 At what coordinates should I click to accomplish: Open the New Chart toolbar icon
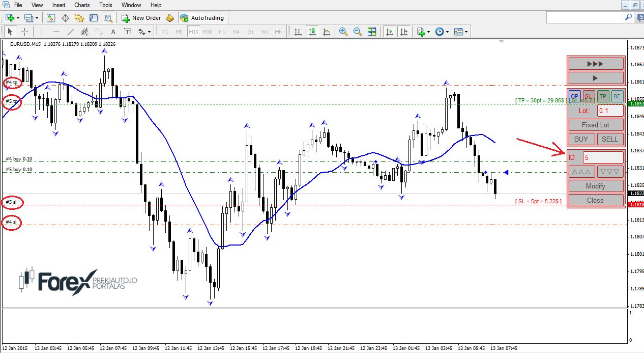(x=10, y=18)
